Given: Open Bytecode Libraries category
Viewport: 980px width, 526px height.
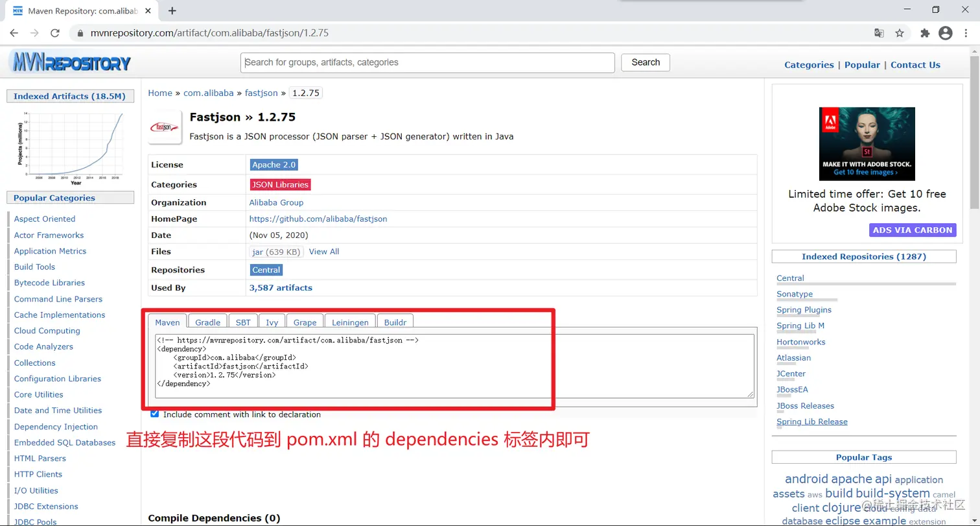Looking at the screenshot, I should click(49, 283).
